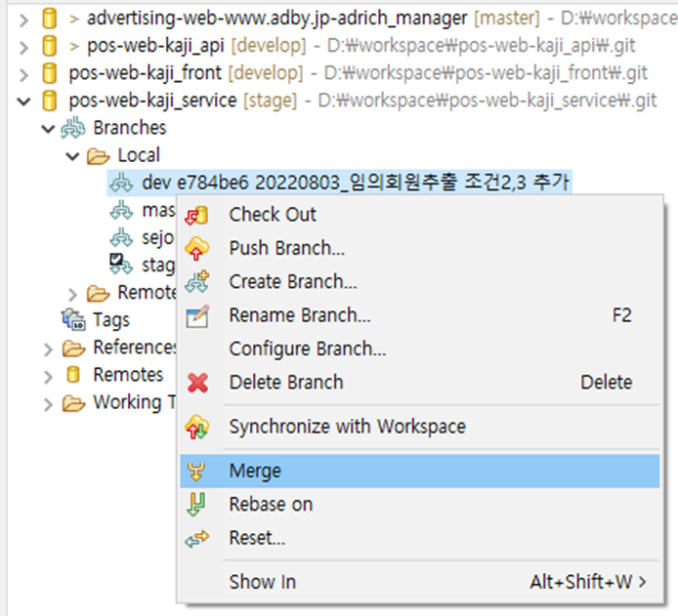Expand the Remote branches folder
Image resolution: width=678 pixels, height=616 pixels.
point(72,295)
